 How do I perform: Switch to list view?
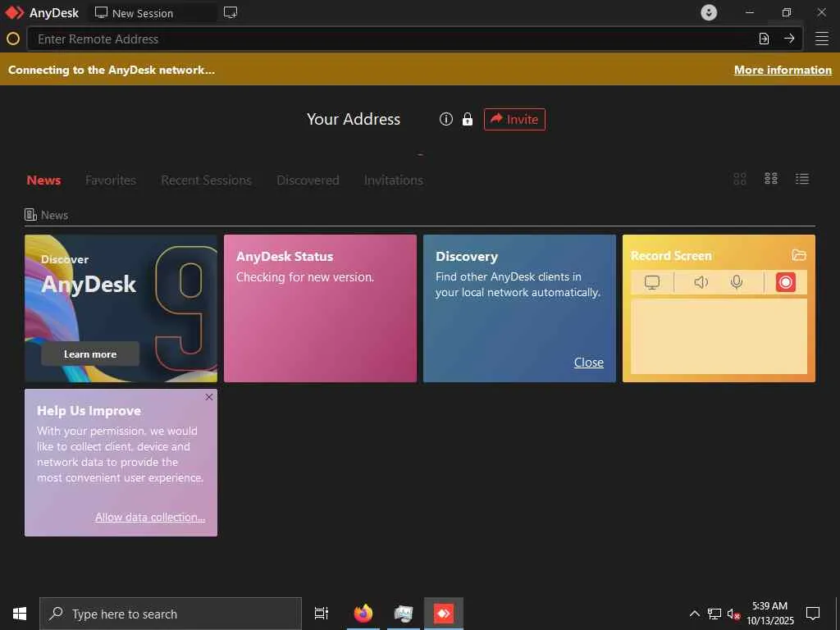(802, 178)
